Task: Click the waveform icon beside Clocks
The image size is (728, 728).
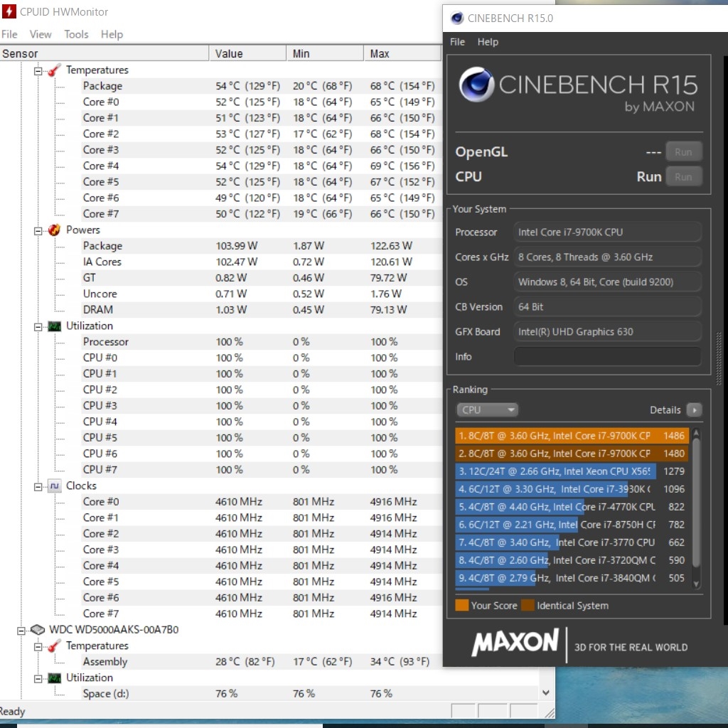Action: (x=54, y=486)
